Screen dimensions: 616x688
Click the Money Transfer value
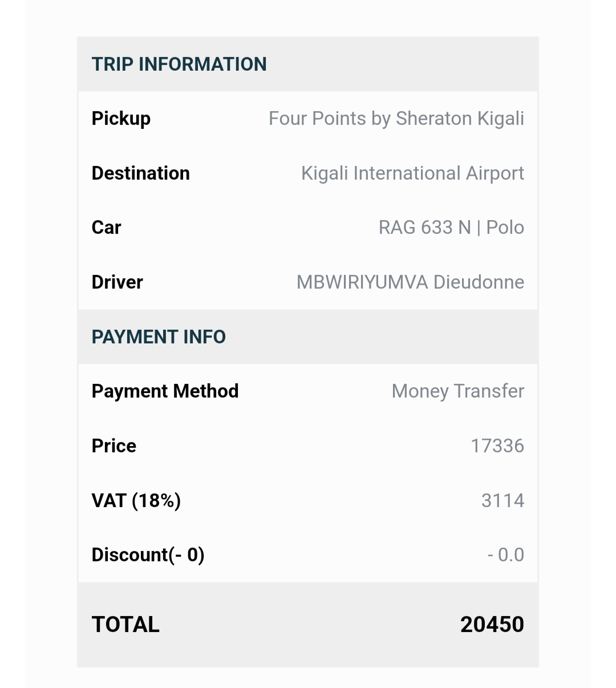pyautogui.click(x=458, y=391)
